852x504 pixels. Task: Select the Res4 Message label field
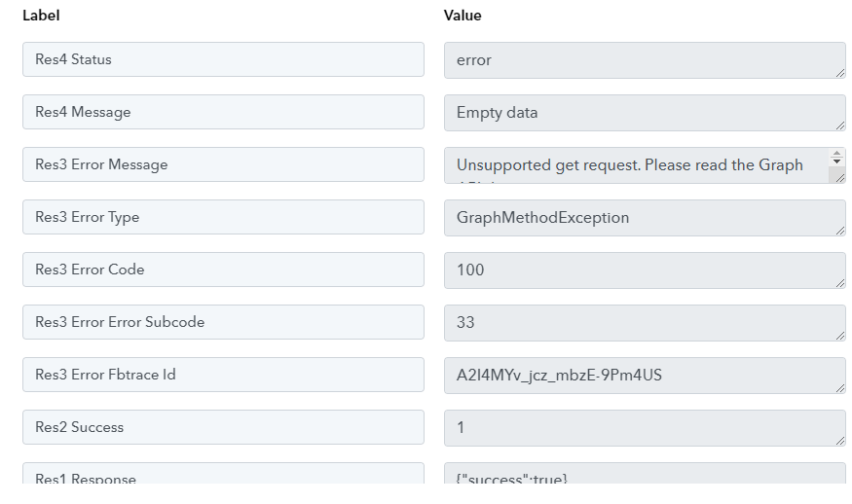[223, 112]
